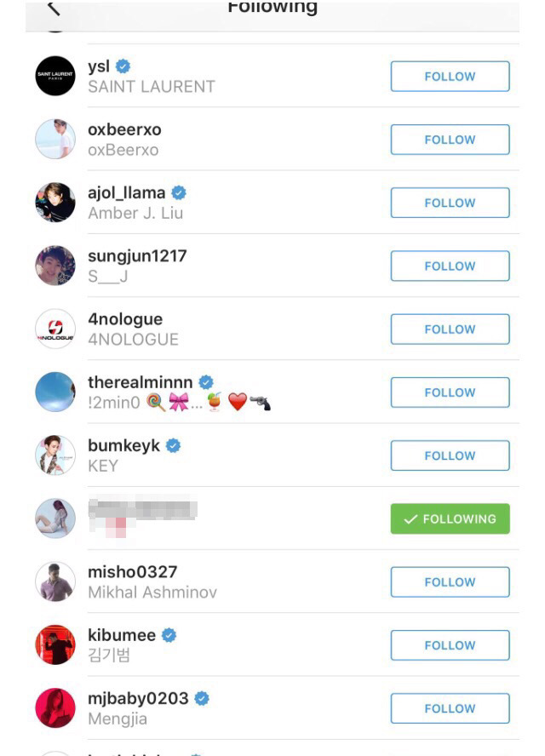Go back using the header arrow

53,8
